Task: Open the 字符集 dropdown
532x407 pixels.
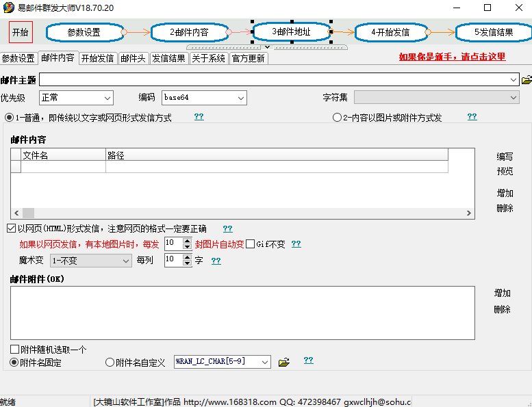Action: (x=513, y=98)
